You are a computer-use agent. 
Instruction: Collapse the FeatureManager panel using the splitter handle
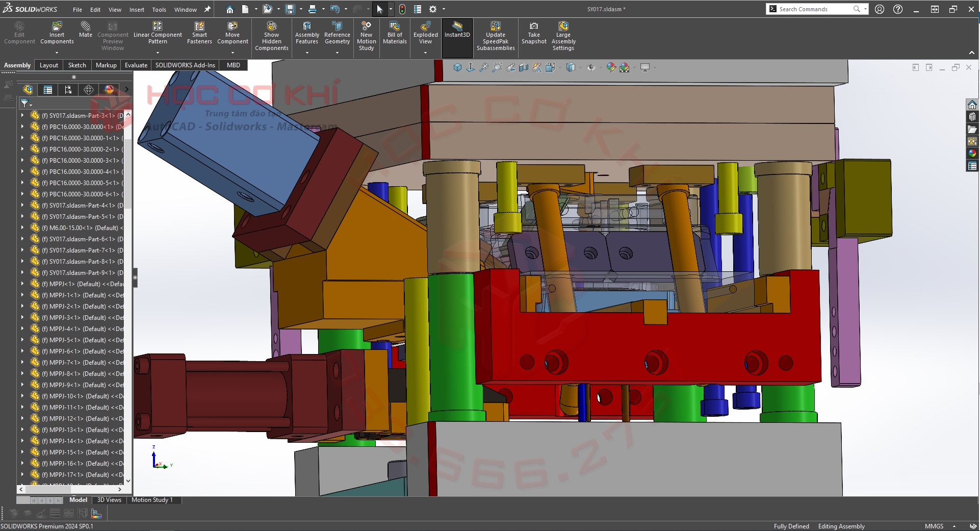click(135, 278)
